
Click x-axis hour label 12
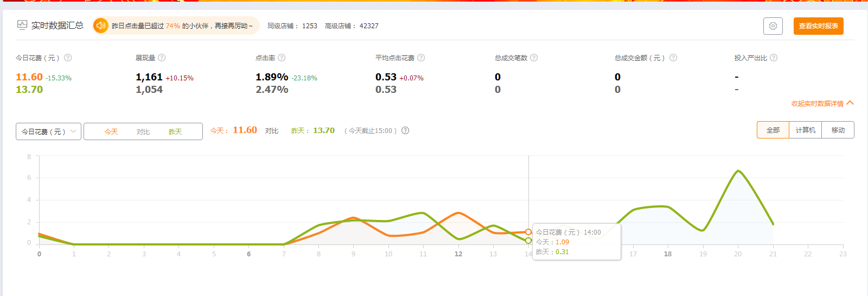(x=458, y=254)
